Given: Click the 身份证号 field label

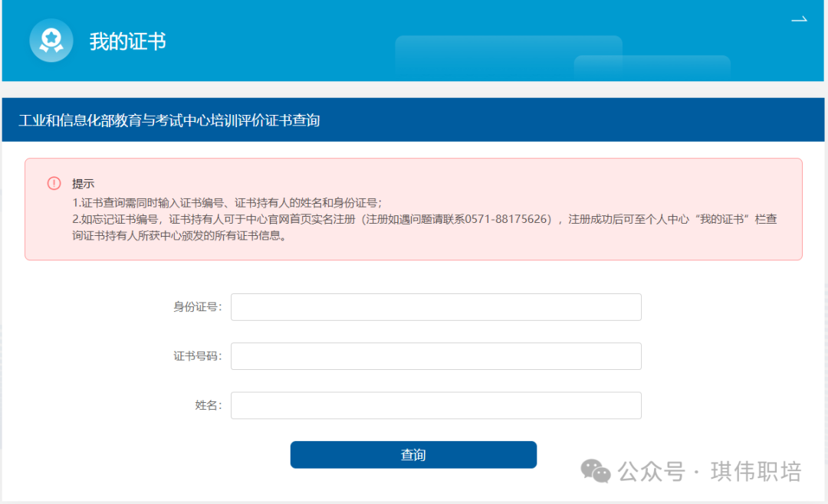Looking at the screenshot, I should coord(198,307).
